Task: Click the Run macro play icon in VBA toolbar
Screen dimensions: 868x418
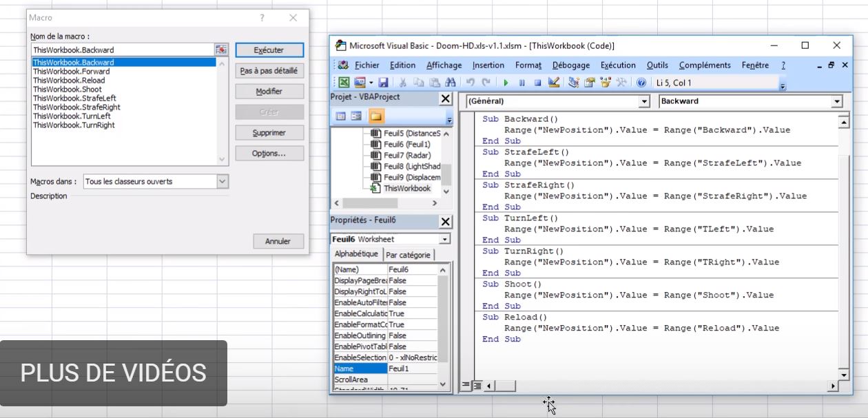Action: 506,83
